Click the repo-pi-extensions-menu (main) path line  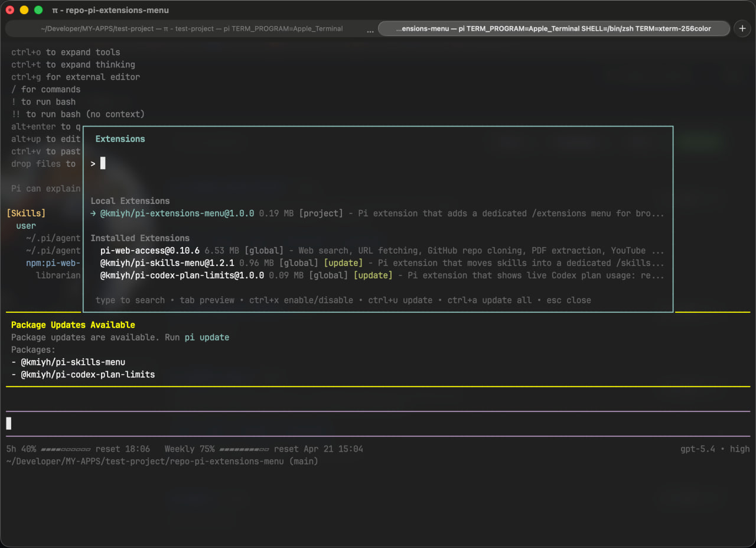point(162,462)
